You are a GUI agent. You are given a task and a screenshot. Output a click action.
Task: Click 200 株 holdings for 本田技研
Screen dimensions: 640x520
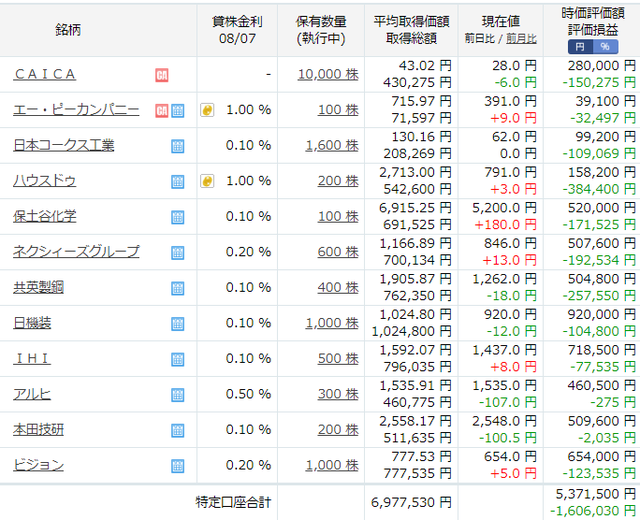[x=338, y=429]
